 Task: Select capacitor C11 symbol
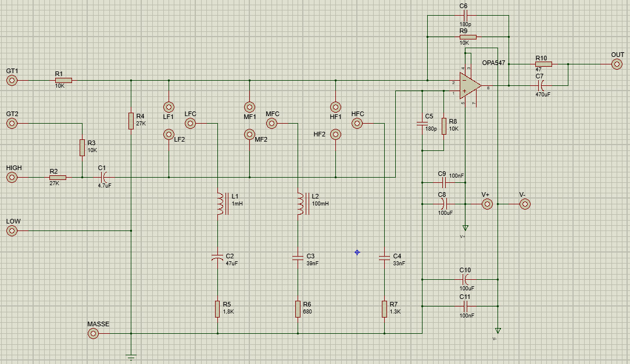(x=466, y=306)
